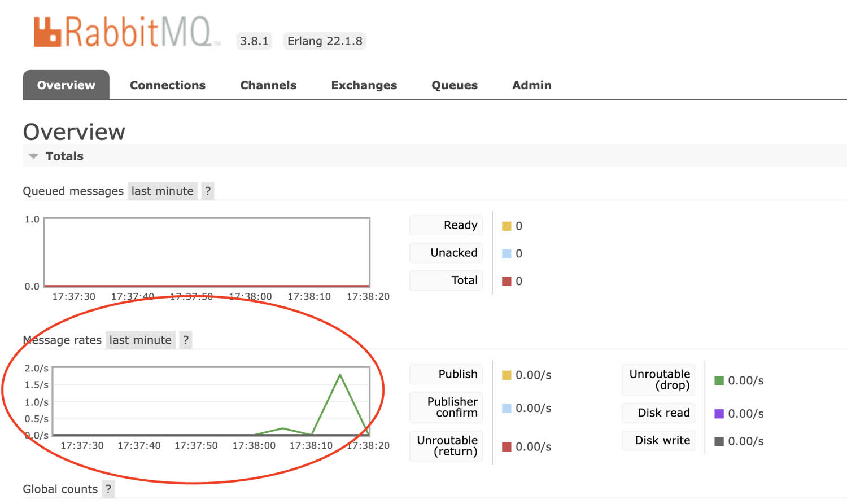Viewport: 847px width, 504px height.
Task: Open Message rates help question mark
Action: (186, 340)
